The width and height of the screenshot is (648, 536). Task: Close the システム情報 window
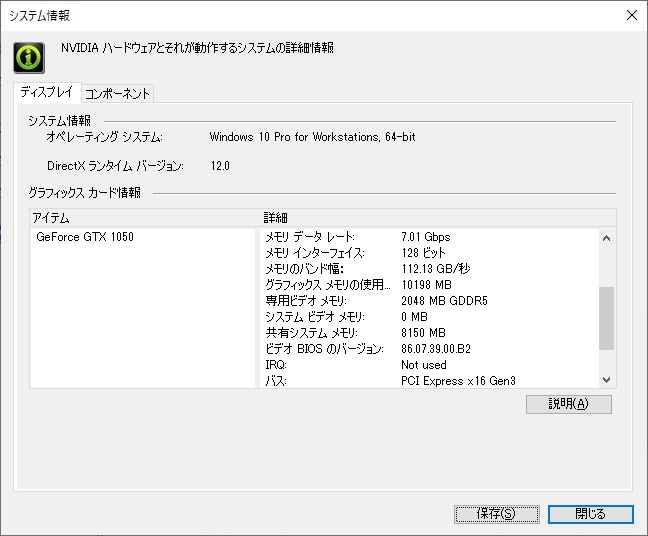point(631,15)
